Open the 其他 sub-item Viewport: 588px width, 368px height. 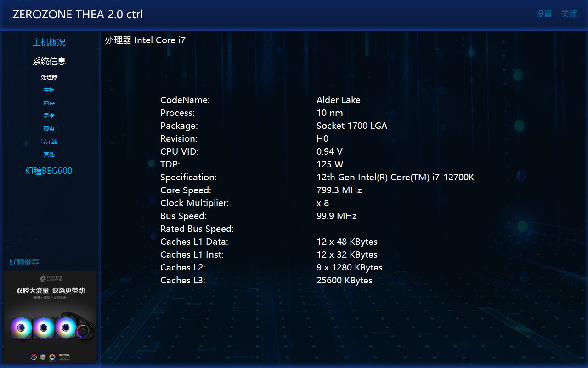49,155
